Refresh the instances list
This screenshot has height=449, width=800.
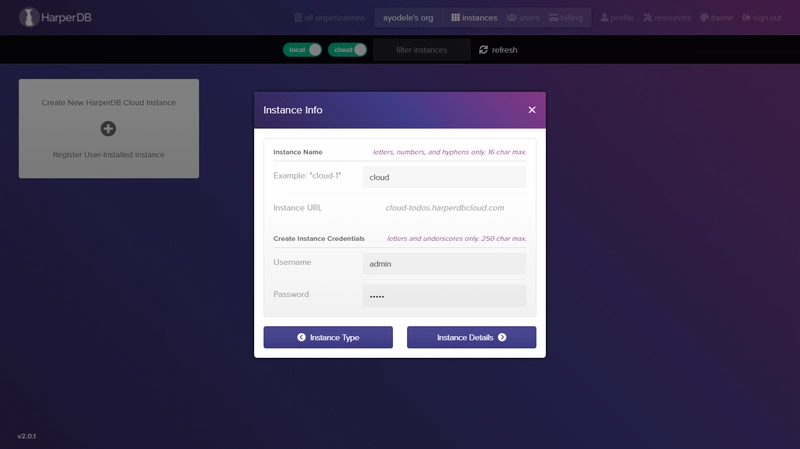tap(498, 50)
